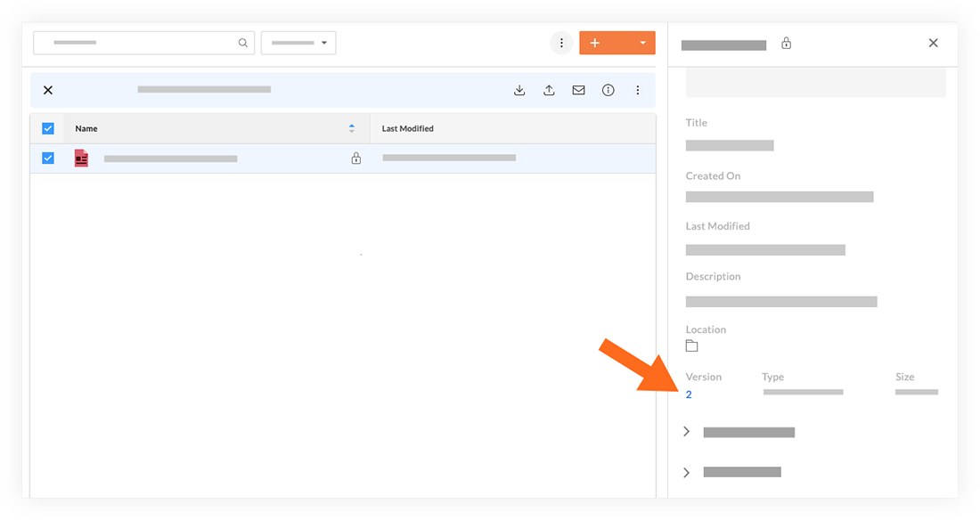Click the orange plus create button
The height and width of the screenshot is (520, 980).
tap(595, 43)
